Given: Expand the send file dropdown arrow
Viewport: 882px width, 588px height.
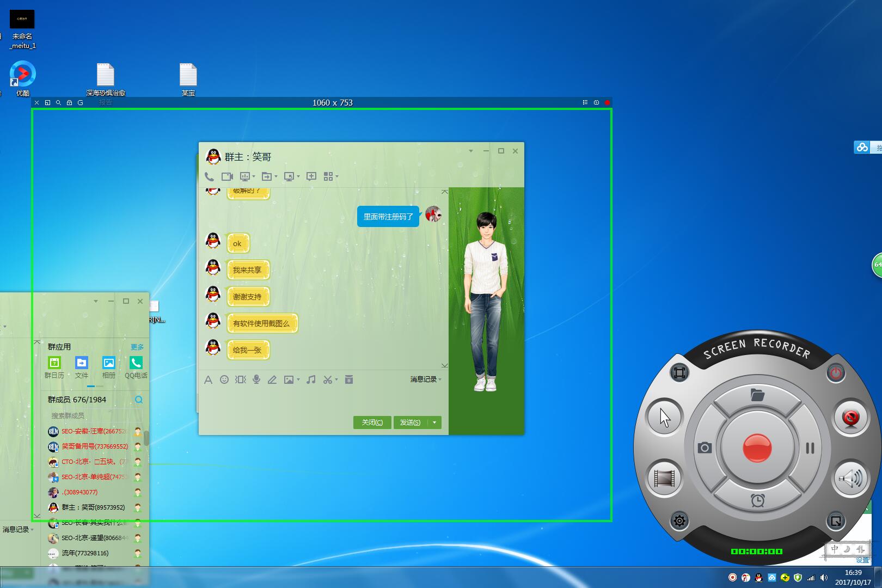Looking at the screenshot, I should coord(276,176).
